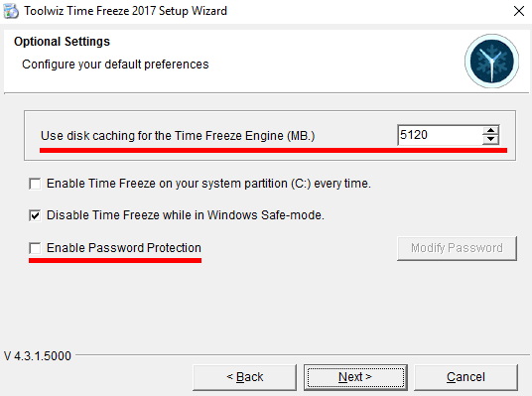Increase disk cache size with up arrow
This screenshot has width=532, height=396.
coord(490,130)
